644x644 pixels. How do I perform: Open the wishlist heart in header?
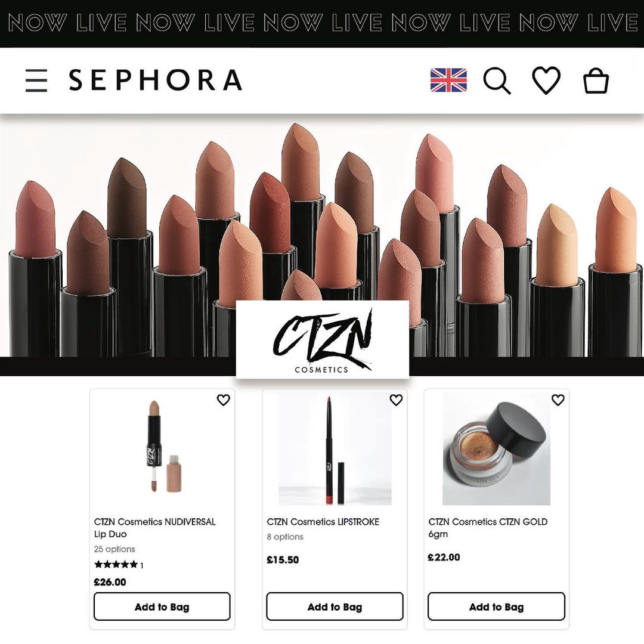pyautogui.click(x=546, y=80)
